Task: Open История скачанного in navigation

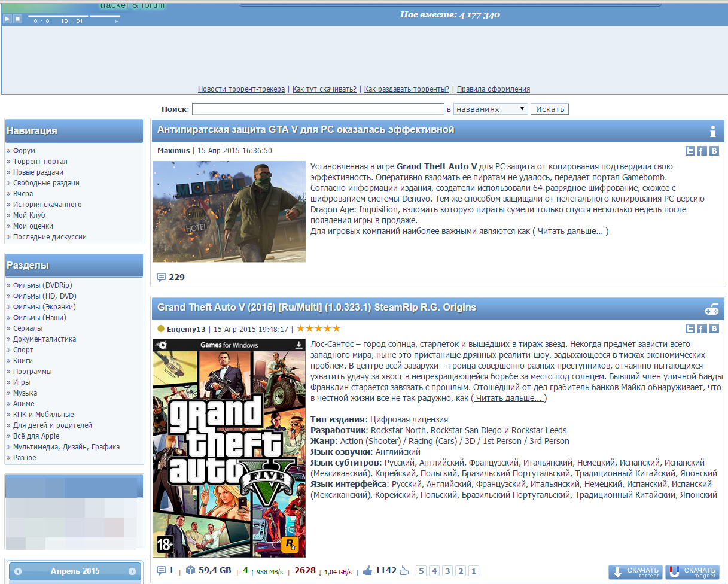Action: coord(47,205)
